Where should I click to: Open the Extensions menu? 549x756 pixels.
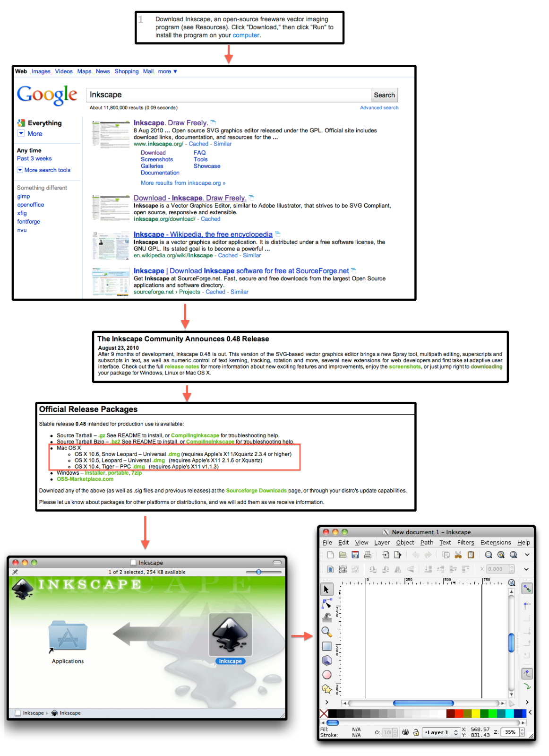click(496, 542)
